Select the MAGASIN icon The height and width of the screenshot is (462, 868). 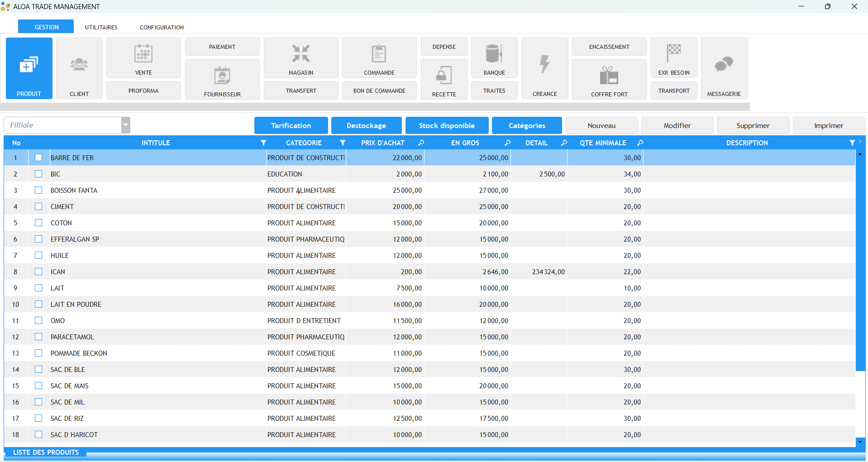click(x=301, y=54)
